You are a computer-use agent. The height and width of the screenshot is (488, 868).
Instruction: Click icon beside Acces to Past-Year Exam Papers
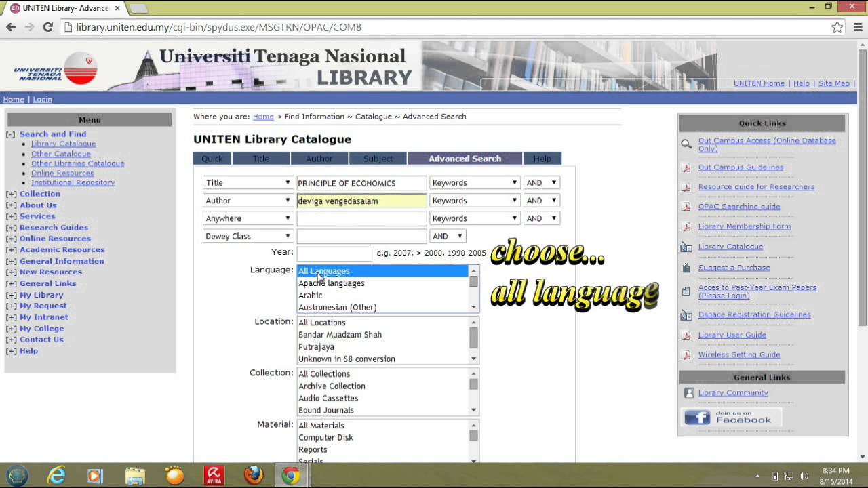pyautogui.click(x=686, y=291)
